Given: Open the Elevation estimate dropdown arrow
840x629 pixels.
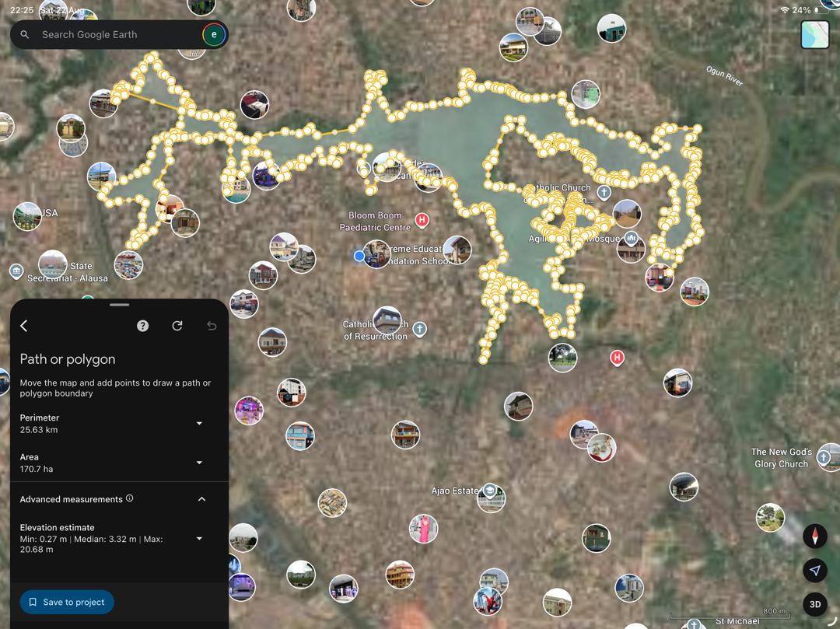Looking at the screenshot, I should coord(199,539).
